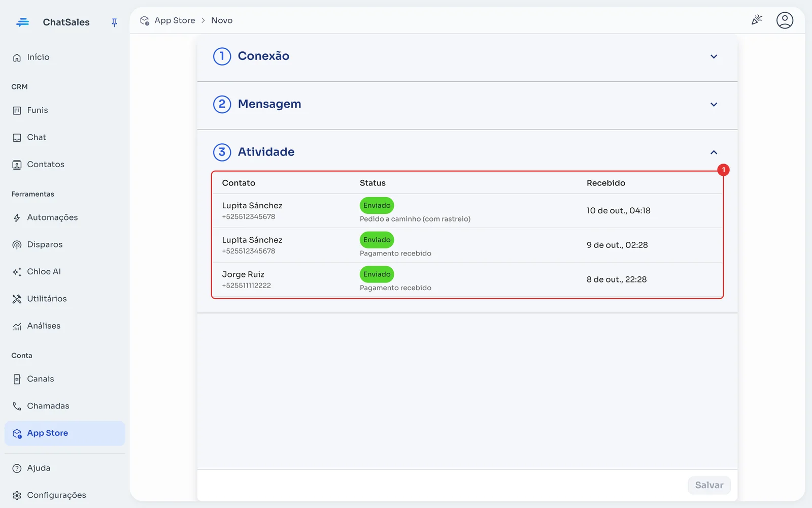This screenshot has height=508, width=812.
Task: Click the Status column header
Action: tap(373, 183)
